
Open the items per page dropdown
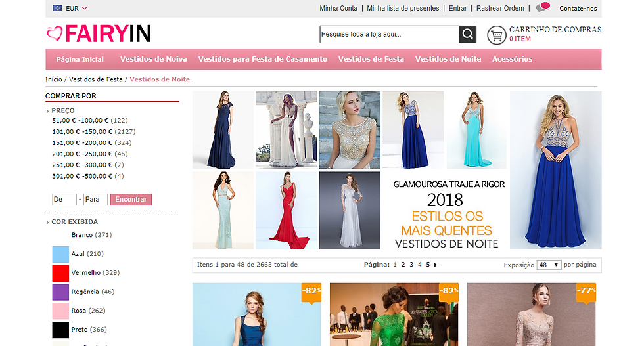pyautogui.click(x=549, y=265)
